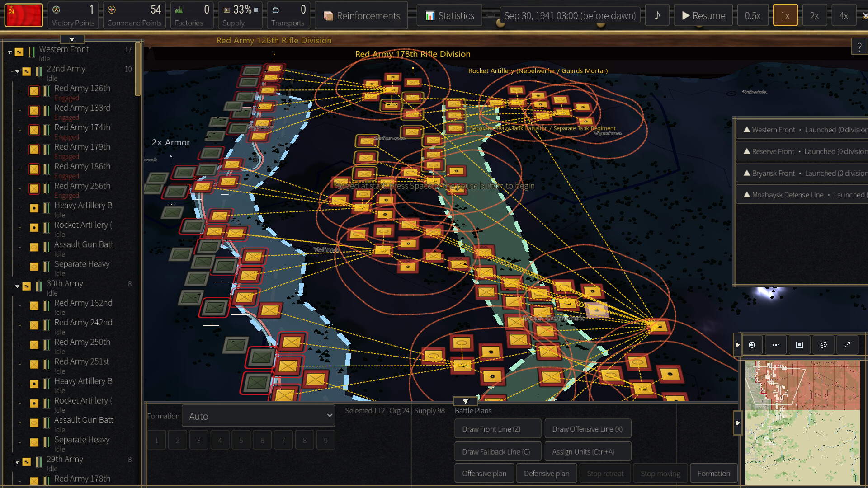Collapse the minimap panel with side arrow
Screen dimensions: 868x488
pos(737,423)
